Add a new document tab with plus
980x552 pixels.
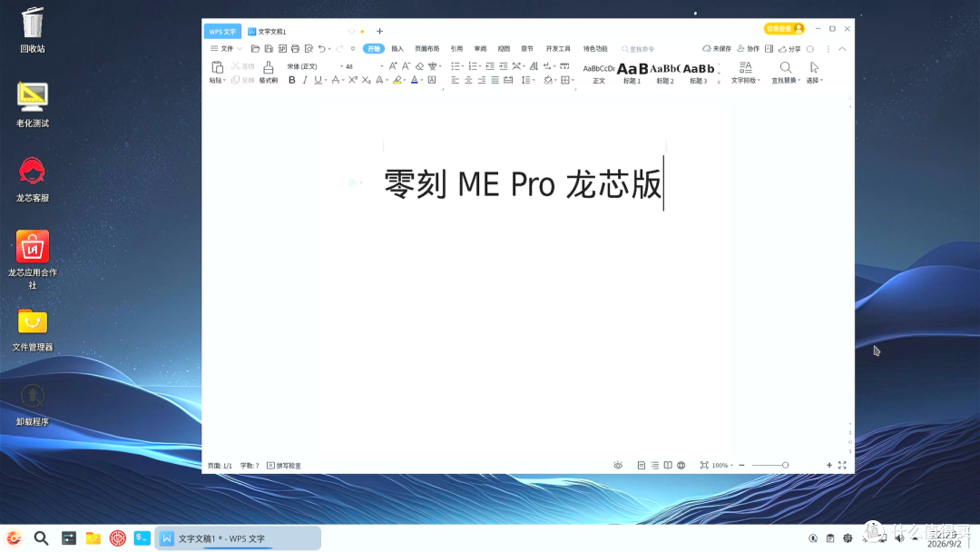click(379, 31)
